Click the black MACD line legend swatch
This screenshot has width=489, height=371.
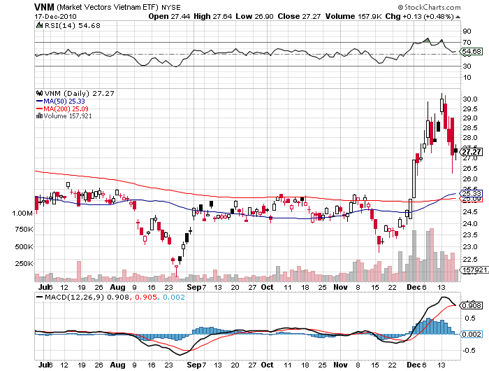tap(39, 297)
